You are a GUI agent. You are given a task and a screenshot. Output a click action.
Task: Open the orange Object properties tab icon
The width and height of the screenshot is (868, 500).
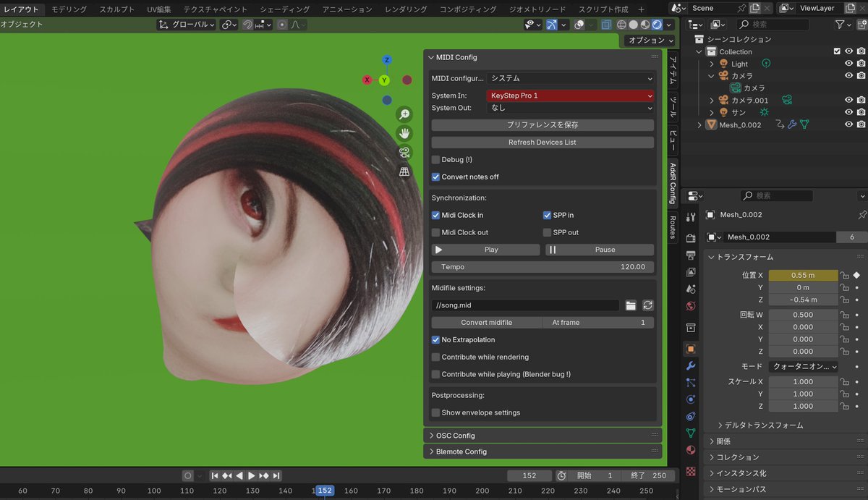click(x=691, y=349)
